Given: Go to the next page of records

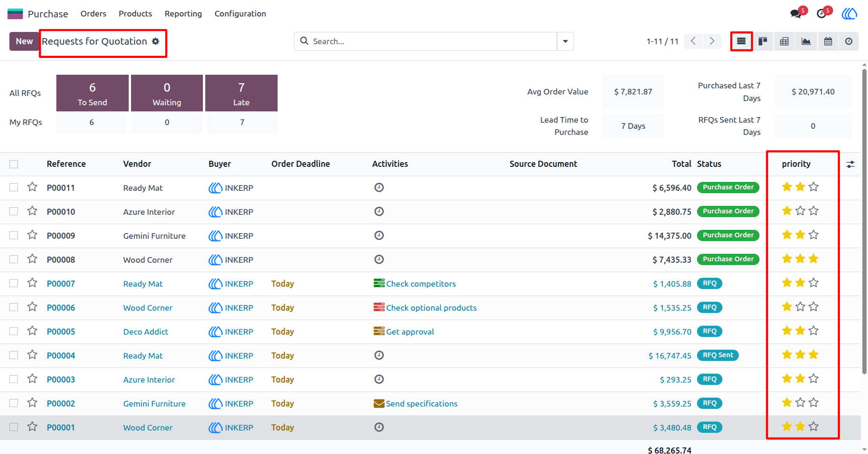Looking at the screenshot, I should tap(712, 41).
